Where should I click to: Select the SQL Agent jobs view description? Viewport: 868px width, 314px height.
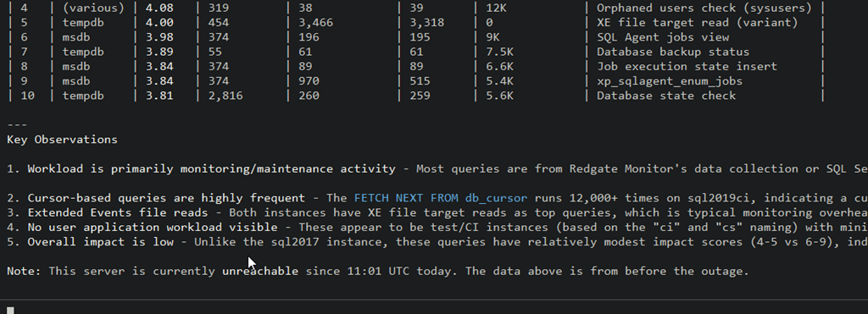663,37
